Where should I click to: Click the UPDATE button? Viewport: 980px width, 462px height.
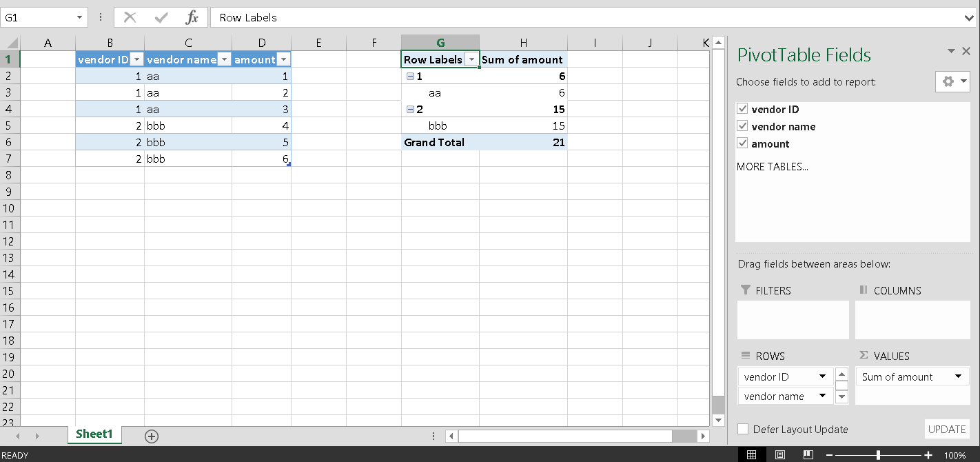(947, 429)
